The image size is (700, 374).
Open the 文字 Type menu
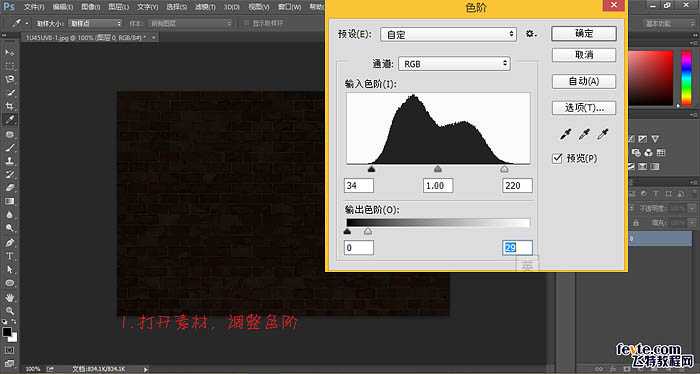tap(147, 7)
